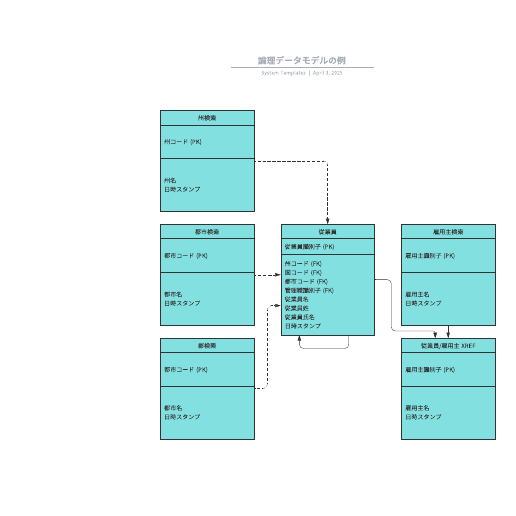Select the 従業員/雇用主 XREF header
This screenshot has height=516, width=516.
click(x=448, y=346)
